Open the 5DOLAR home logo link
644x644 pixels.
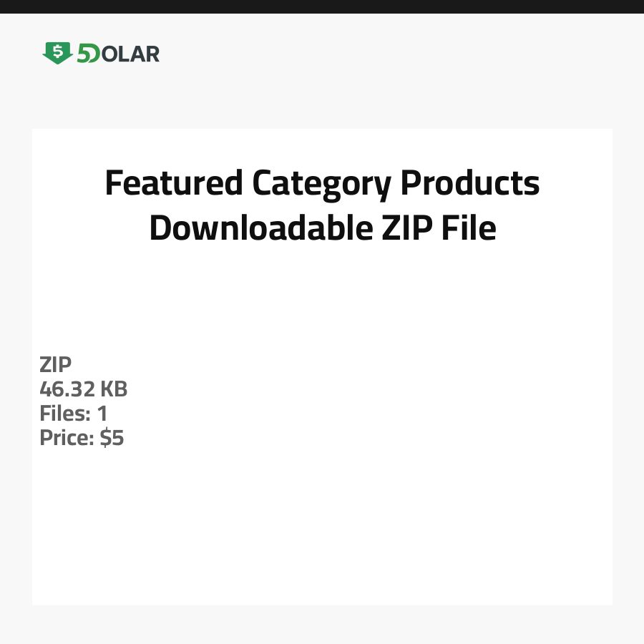pos(101,54)
